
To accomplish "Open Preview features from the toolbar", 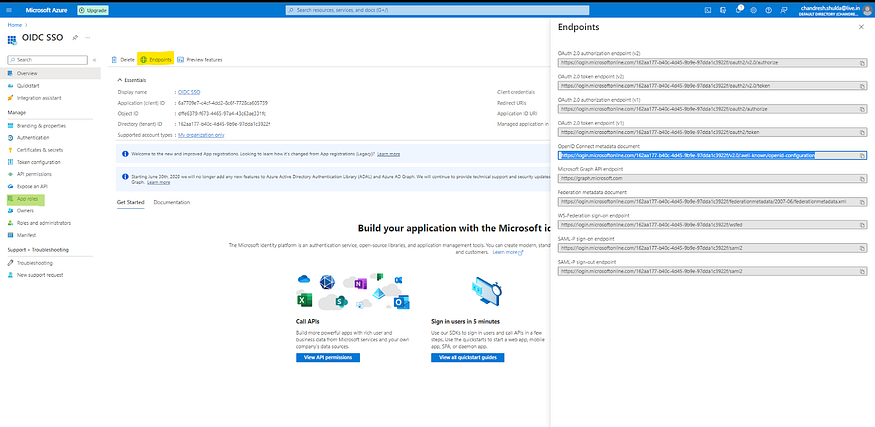I will pyautogui.click(x=200, y=60).
